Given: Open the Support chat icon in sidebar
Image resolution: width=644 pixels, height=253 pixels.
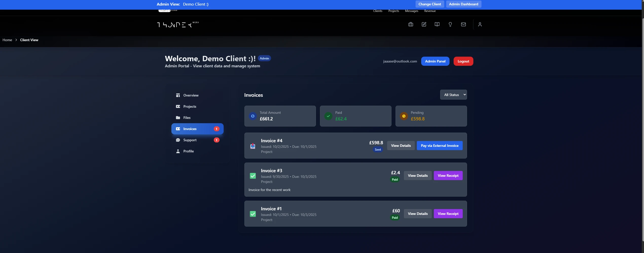Looking at the screenshot, I should point(178,140).
